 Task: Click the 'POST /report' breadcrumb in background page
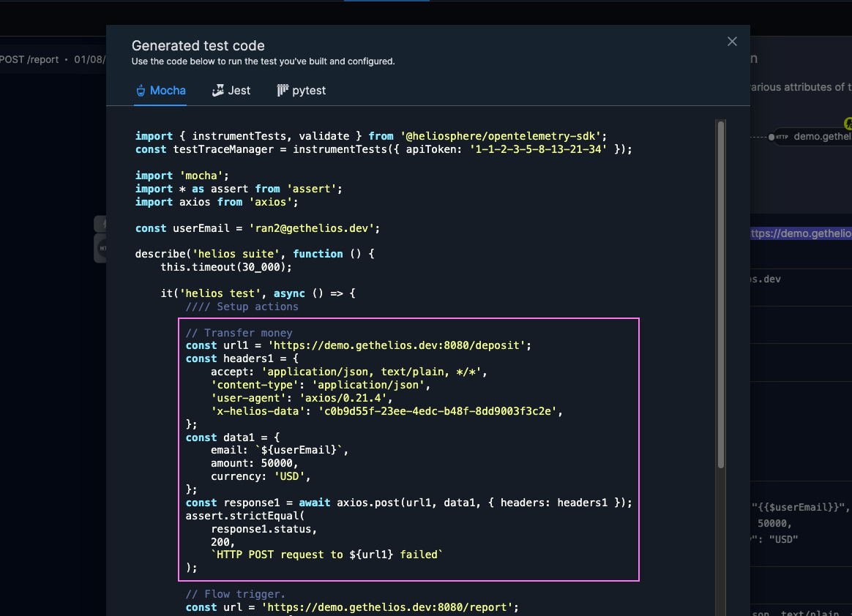(29, 60)
